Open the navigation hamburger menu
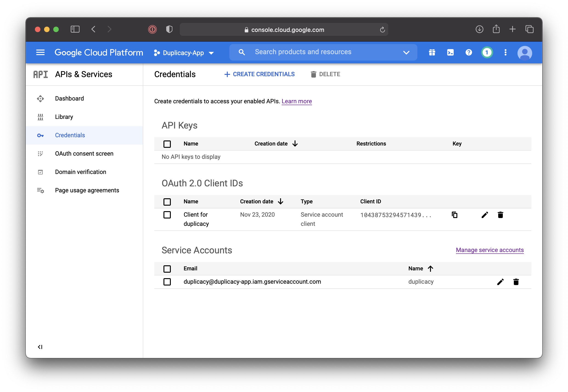The height and width of the screenshot is (392, 568). tap(40, 52)
